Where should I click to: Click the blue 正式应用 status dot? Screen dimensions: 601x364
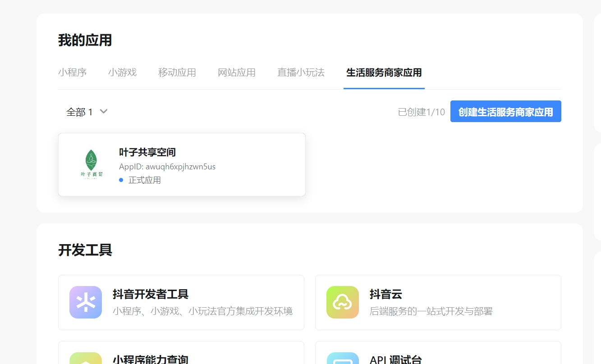[121, 180]
